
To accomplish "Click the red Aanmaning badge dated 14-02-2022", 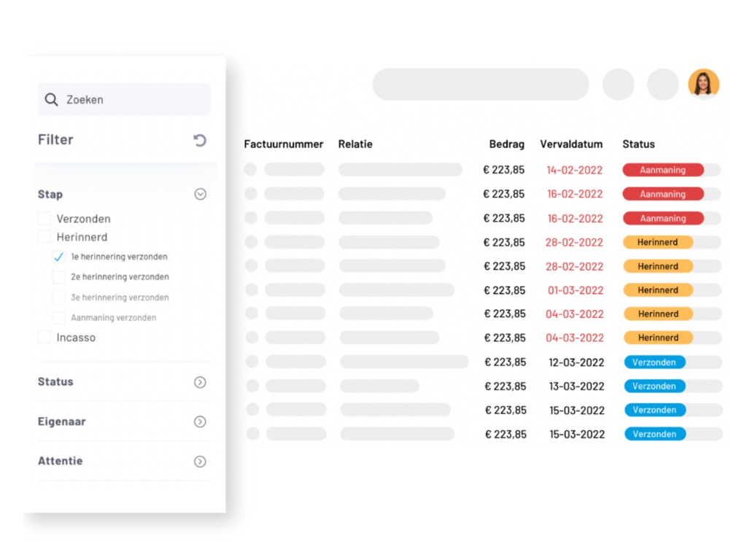I will tap(662, 170).
